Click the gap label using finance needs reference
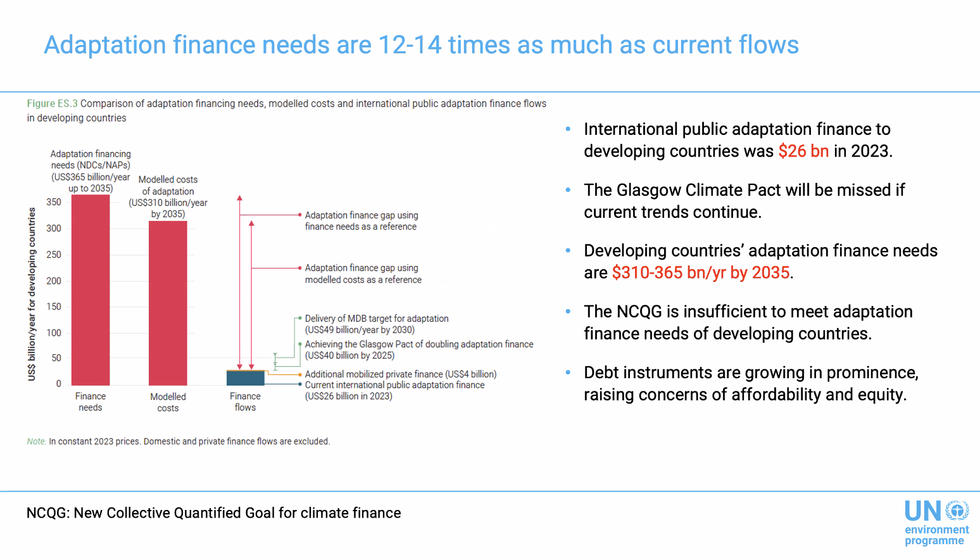This screenshot has width=980, height=560. tap(361, 221)
